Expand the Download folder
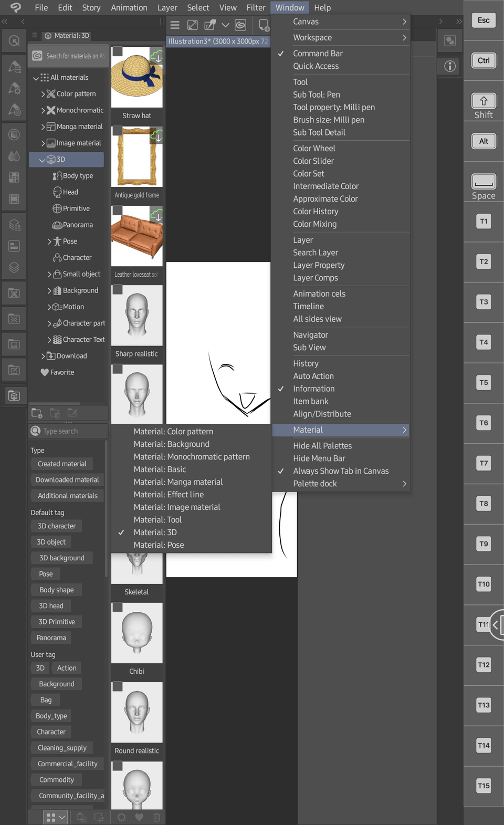504x825 pixels. 43,356
